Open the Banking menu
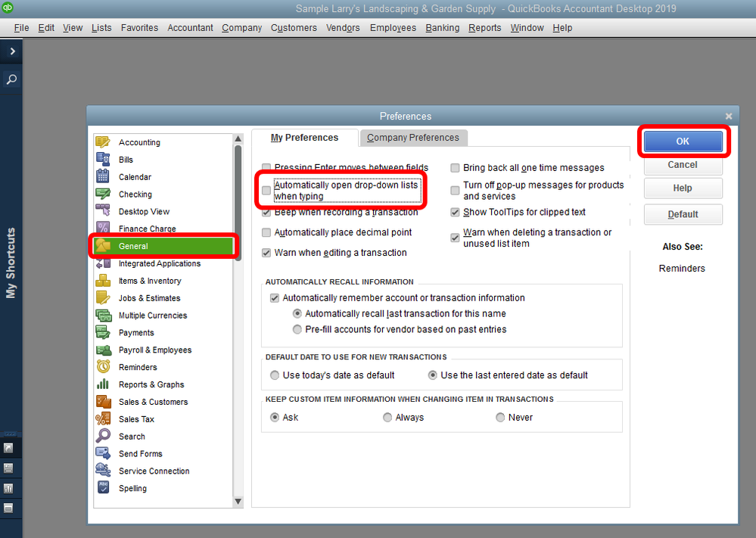756x538 pixels. (x=442, y=28)
